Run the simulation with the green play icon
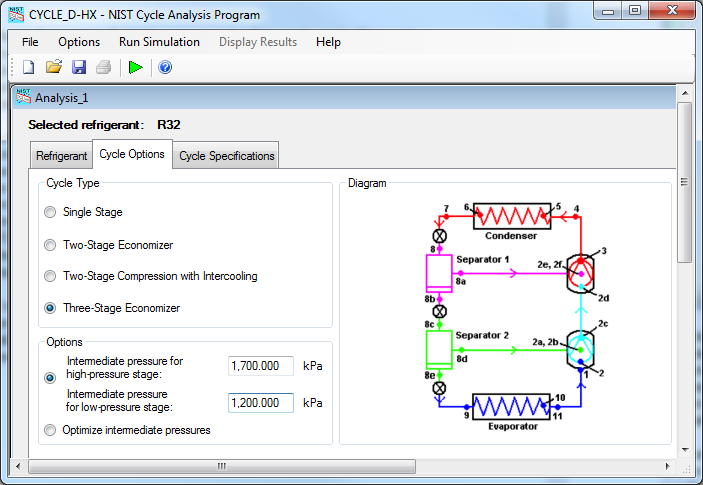The width and height of the screenshot is (703, 485). [x=135, y=68]
